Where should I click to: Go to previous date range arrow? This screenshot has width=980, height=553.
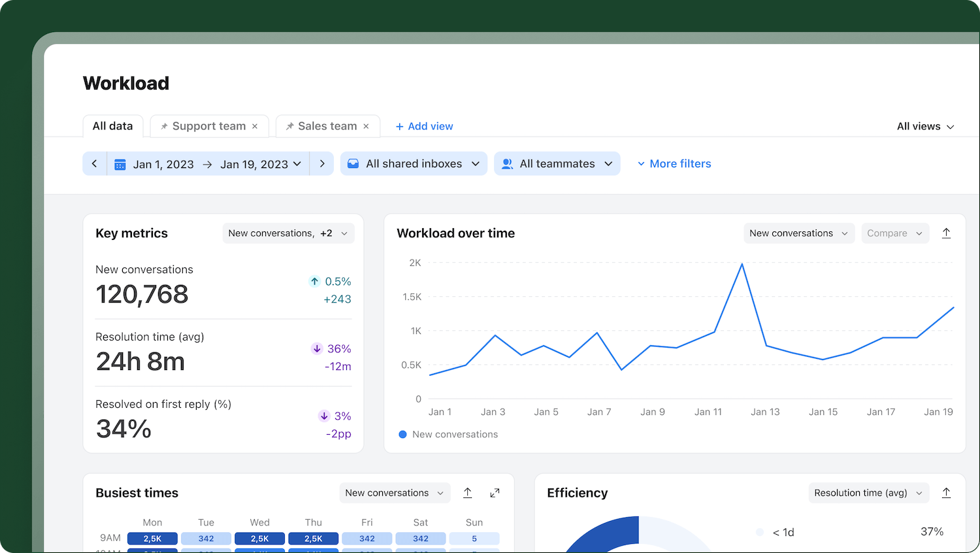95,164
